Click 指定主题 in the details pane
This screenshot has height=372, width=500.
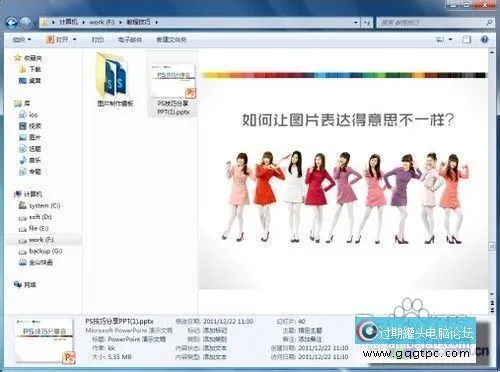pos(310,330)
